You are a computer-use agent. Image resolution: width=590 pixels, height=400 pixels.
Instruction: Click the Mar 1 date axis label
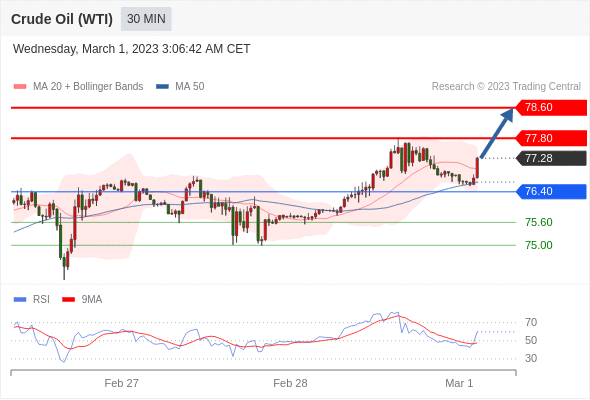click(x=459, y=383)
